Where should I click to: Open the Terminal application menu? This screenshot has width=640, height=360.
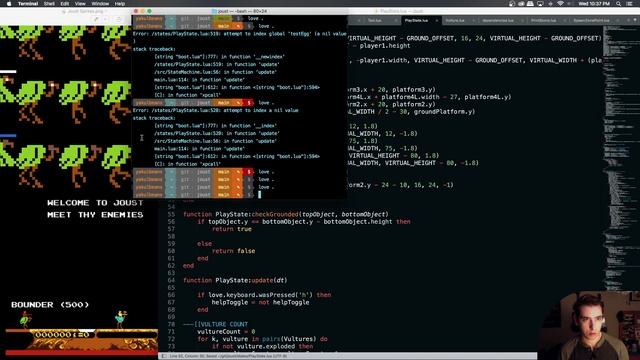coord(28,4)
